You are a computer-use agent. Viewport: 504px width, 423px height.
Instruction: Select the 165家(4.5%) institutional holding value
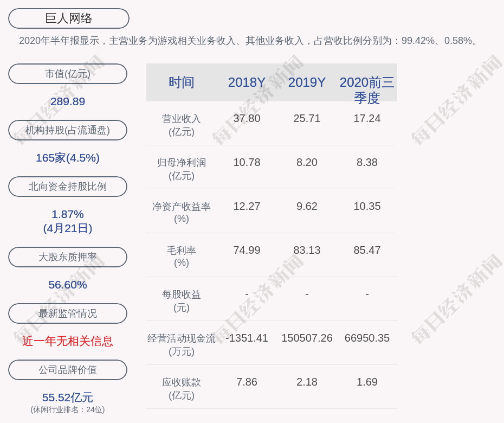(x=68, y=158)
